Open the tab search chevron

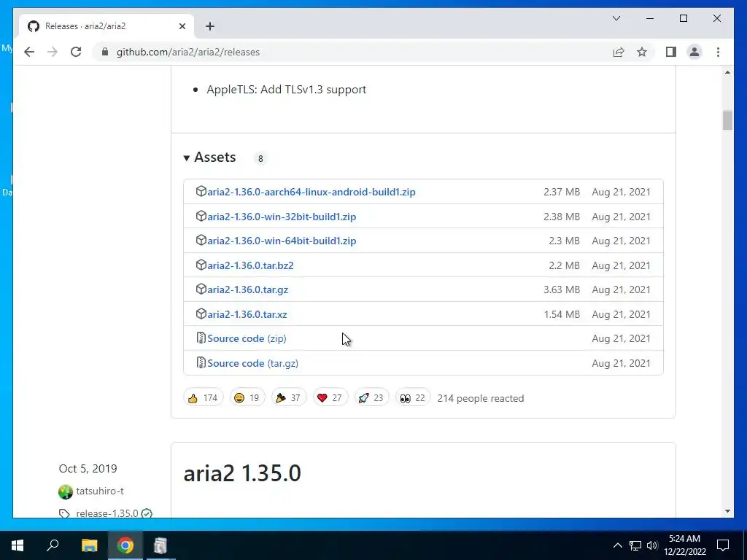[x=616, y=18]
